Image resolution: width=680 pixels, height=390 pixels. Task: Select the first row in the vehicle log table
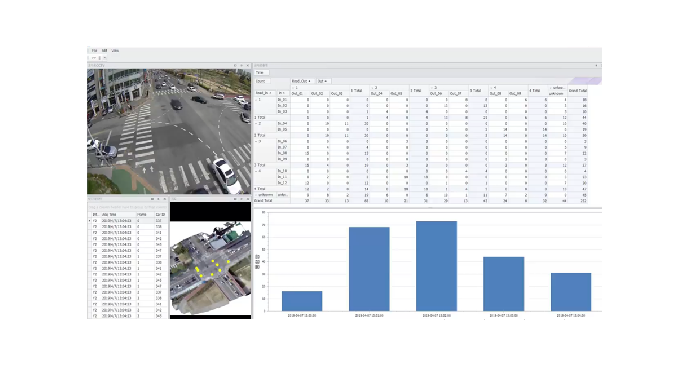coord(128,221)
